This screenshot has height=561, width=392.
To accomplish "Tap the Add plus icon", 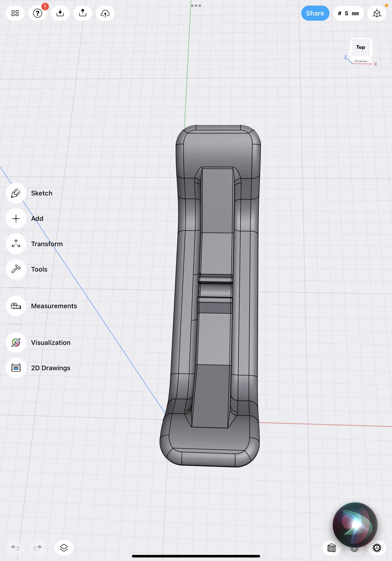I will coord(16,218).
